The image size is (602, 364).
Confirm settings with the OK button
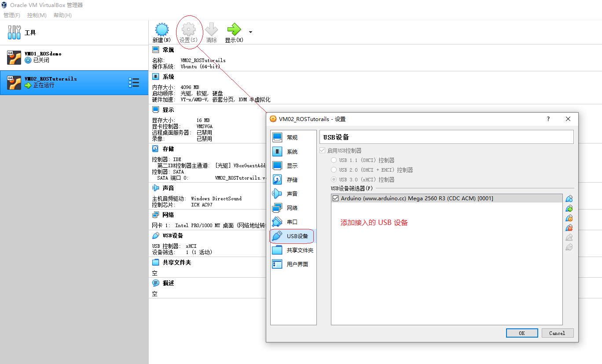(522, 333)
